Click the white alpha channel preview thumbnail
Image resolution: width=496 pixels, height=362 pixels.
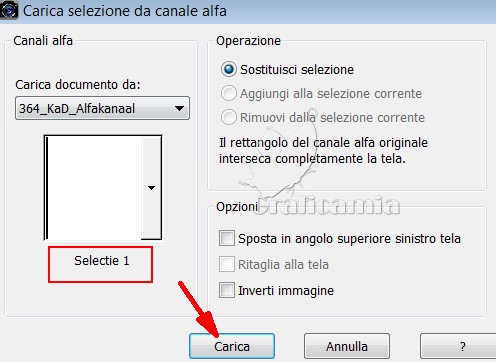click(94, 187)
